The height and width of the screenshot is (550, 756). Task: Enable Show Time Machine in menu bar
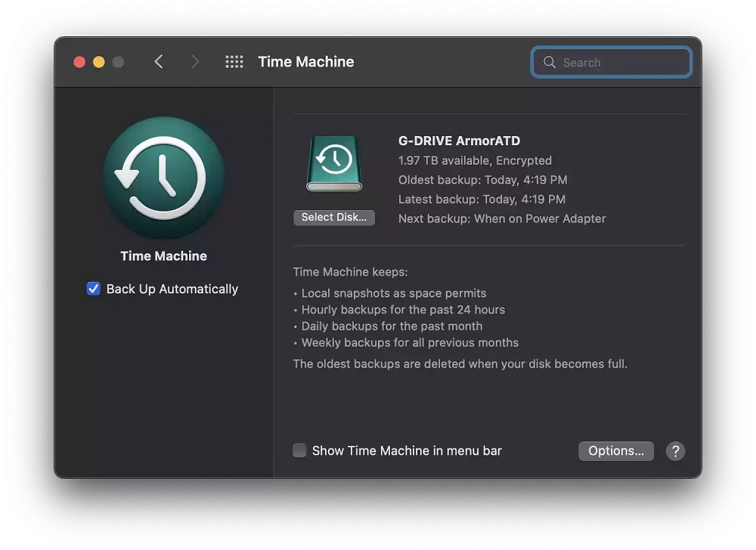click(x=299, y=450)
